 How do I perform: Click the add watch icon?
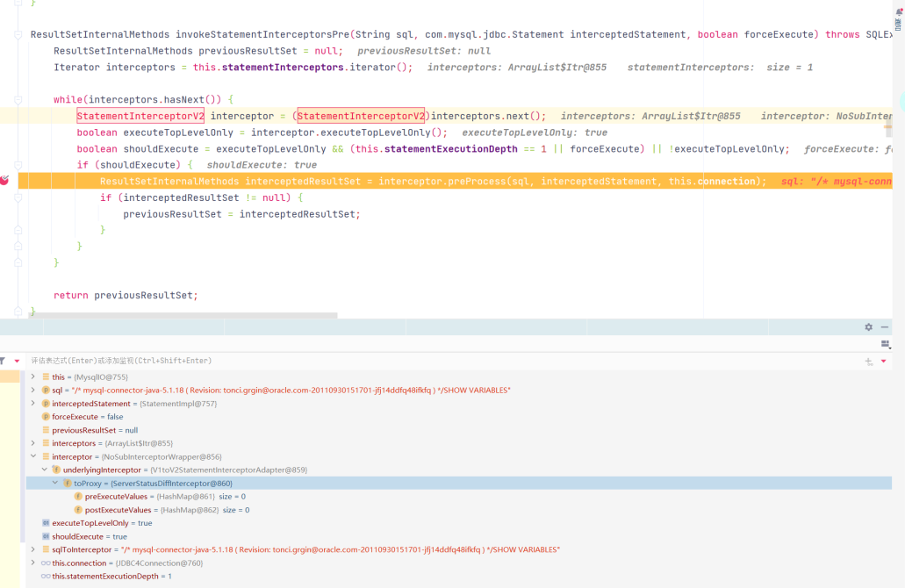869,361
